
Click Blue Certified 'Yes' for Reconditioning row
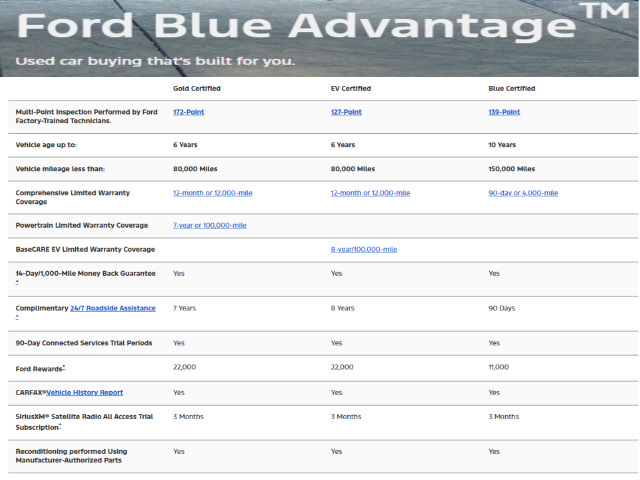(x=494, y=451)
